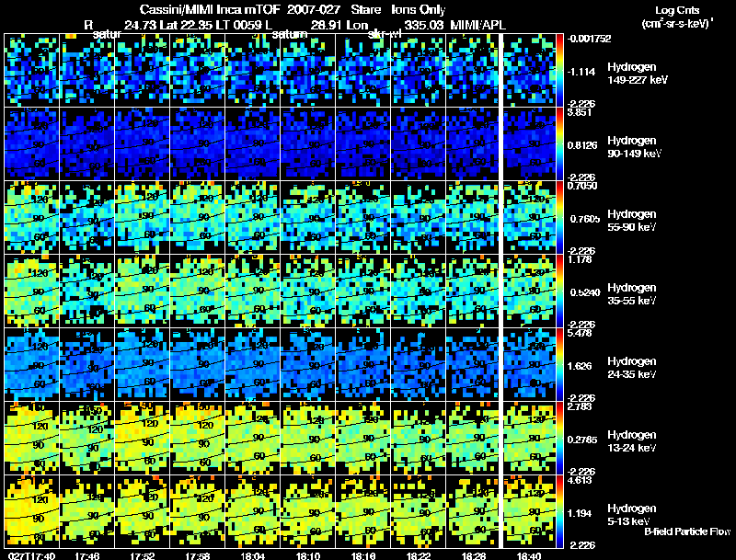Open the 35-55 keV panel at 18:40

click(530, 291)
